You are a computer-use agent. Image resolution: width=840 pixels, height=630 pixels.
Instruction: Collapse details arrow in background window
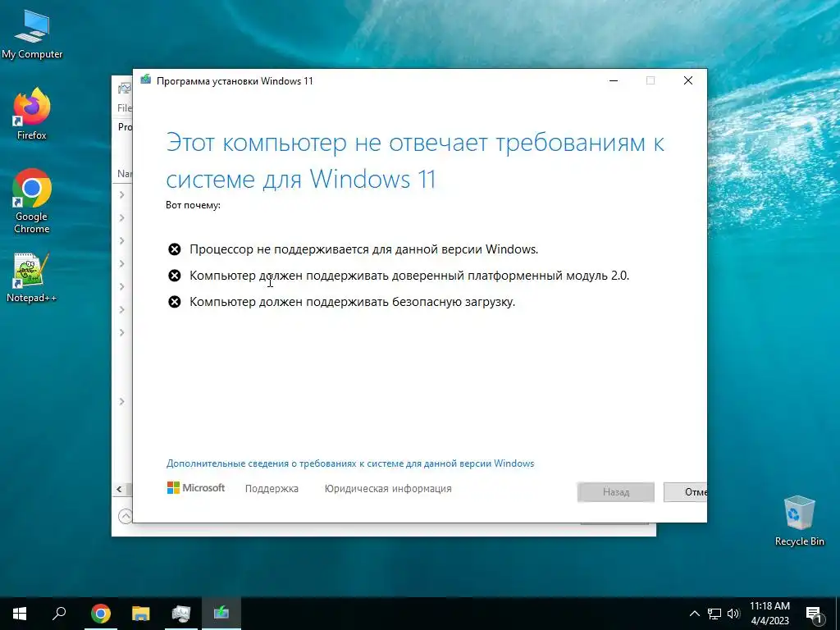click(x=125, y=516)
